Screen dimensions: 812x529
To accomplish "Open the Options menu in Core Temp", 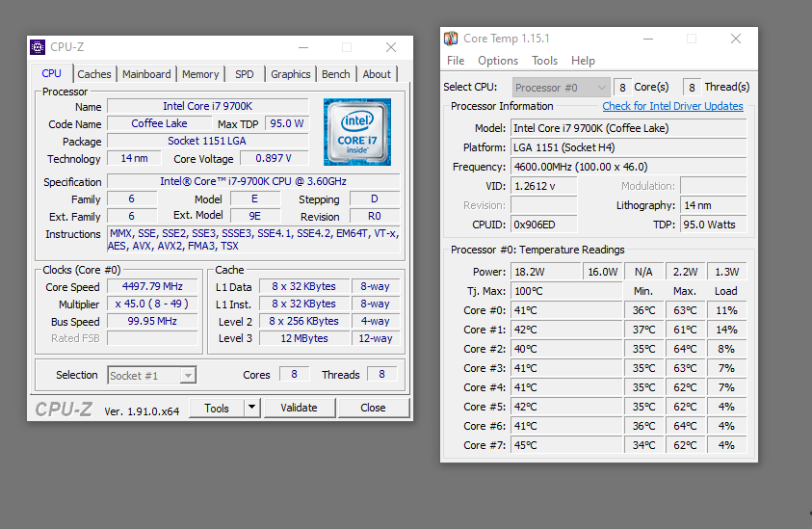I will click(498, 61).
